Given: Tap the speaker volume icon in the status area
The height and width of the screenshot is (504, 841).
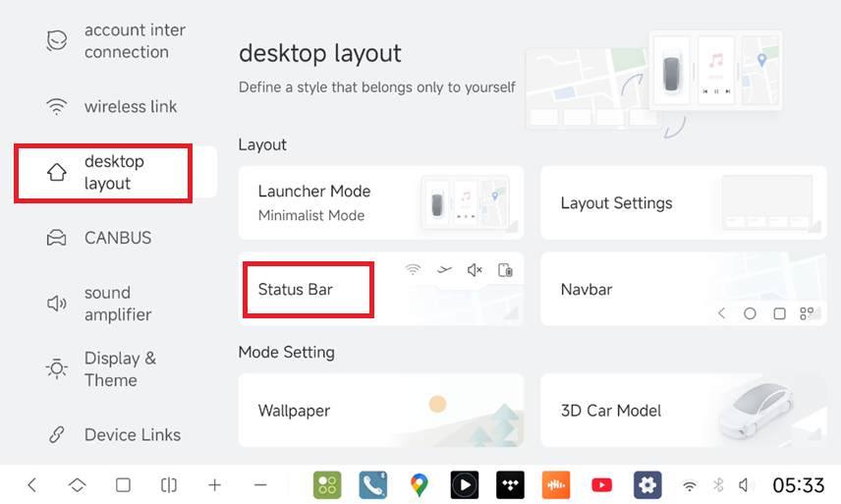Looking at the screenshot, I should tap(744, 485).
